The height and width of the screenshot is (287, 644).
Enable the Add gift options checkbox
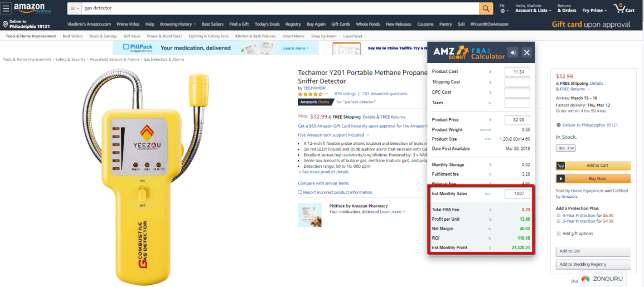tap(559, 234)
